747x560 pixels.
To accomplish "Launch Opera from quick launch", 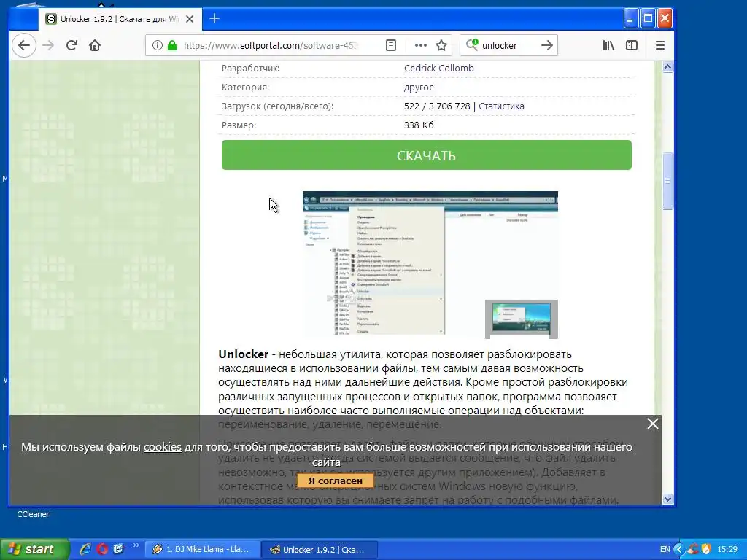I will 102,549.
